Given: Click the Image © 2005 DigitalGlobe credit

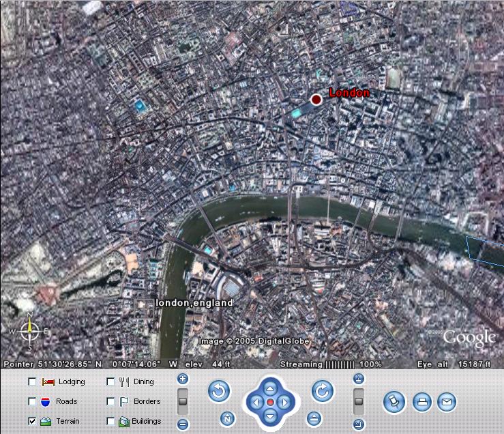Looking at the screenshot, I should click(254, 341).
